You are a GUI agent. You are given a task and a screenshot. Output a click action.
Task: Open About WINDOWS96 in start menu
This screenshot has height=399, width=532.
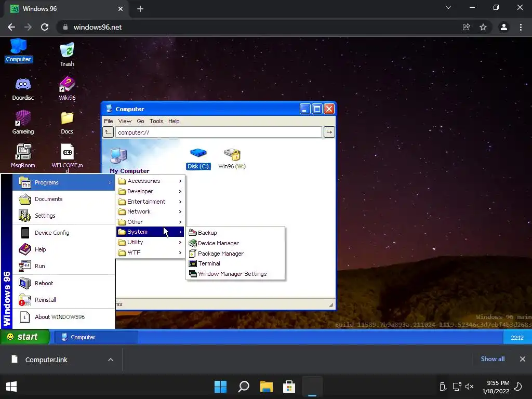click(64, 317)
